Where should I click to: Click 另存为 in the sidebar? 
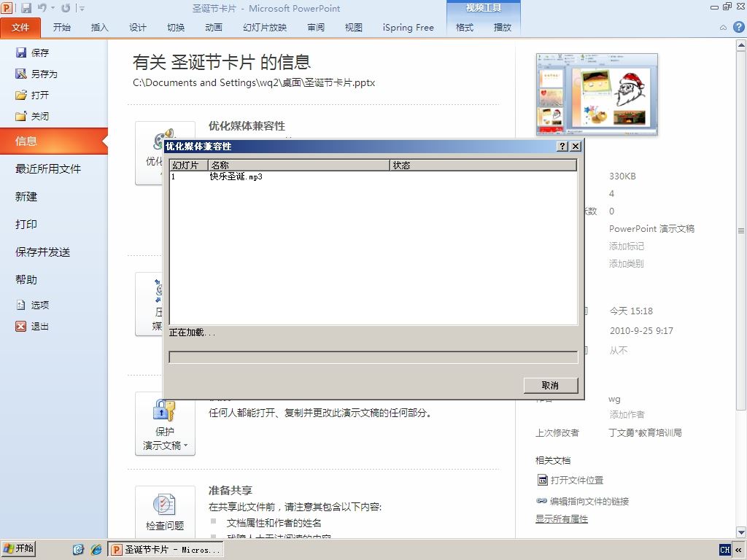click(x=36, y=74)
